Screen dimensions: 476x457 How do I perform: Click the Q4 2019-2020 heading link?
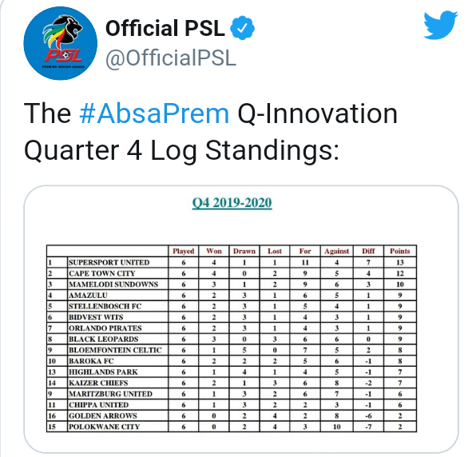(x=232, y=203)
